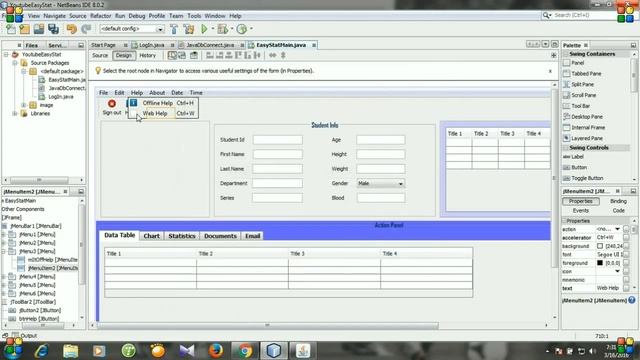Click the Debug Project toolbar icon
Screen dimensions: 640x360
[222, 29]
